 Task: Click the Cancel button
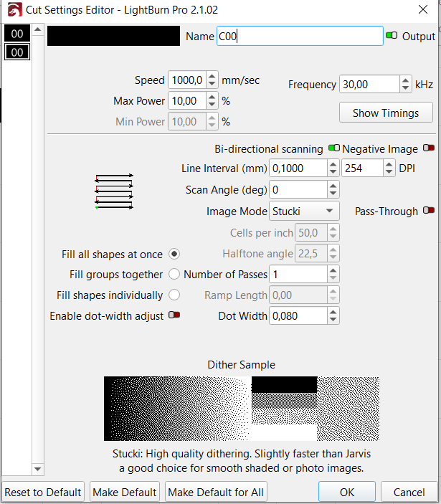tap(409, 492)
